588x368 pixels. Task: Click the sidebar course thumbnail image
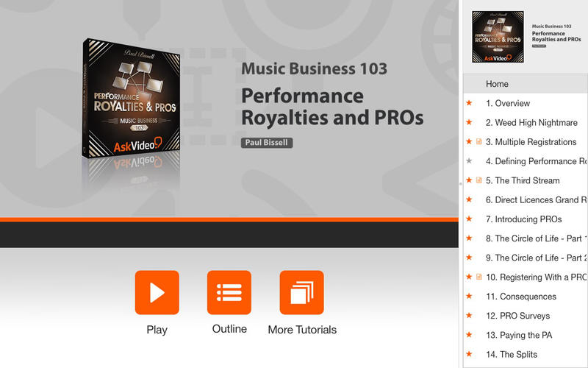(498, 37)
